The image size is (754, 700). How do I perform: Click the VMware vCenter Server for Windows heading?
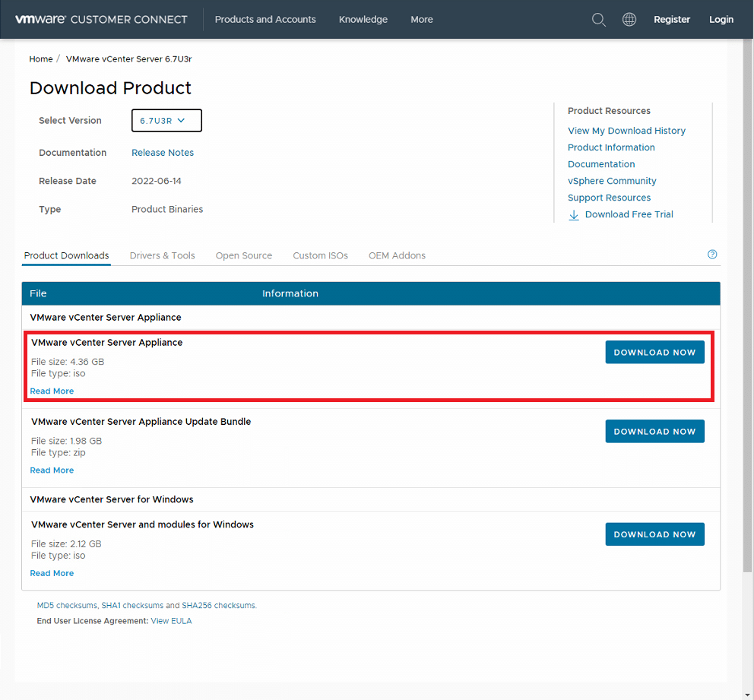tap(112, 499)
